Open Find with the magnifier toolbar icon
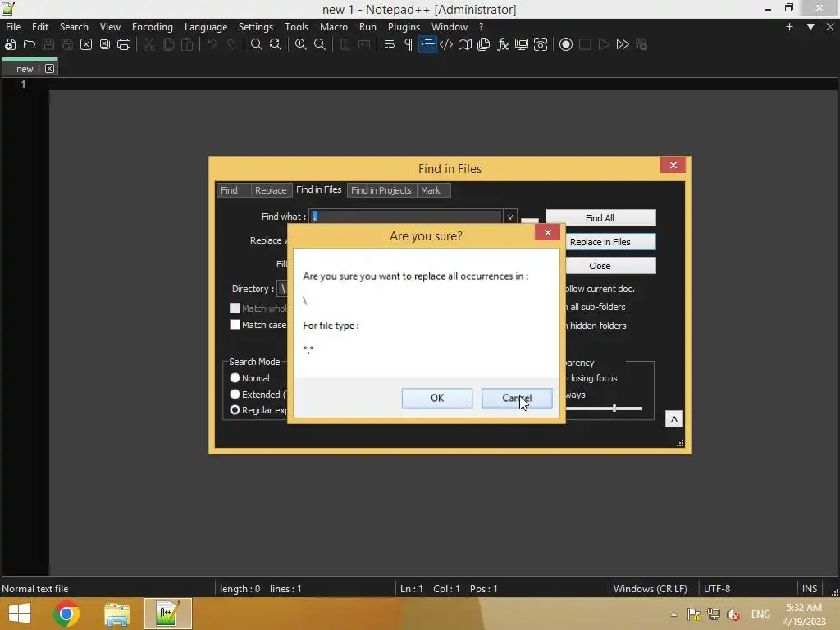840x630 pixels. click(x=257, y=44)
